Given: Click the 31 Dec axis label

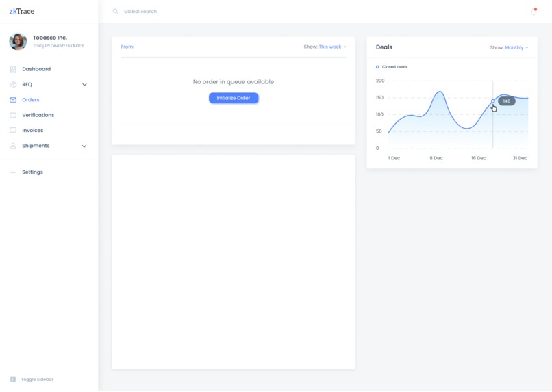Looking at the screenshot, I should (520, 158).
